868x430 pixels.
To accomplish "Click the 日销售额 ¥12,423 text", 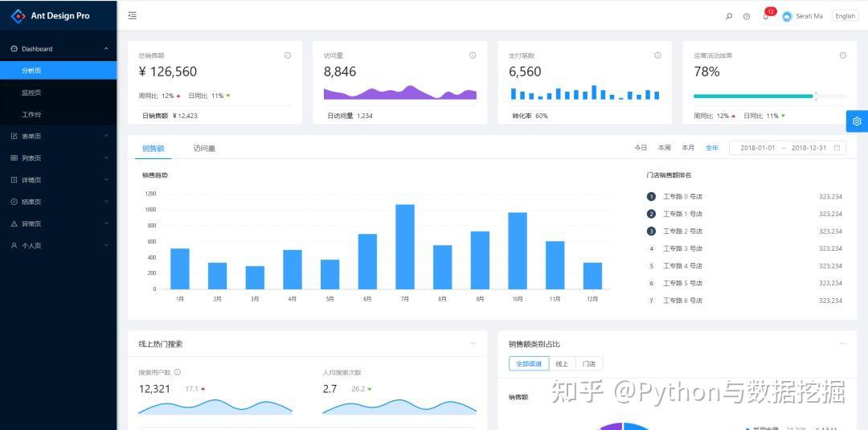I will (170, 117).
